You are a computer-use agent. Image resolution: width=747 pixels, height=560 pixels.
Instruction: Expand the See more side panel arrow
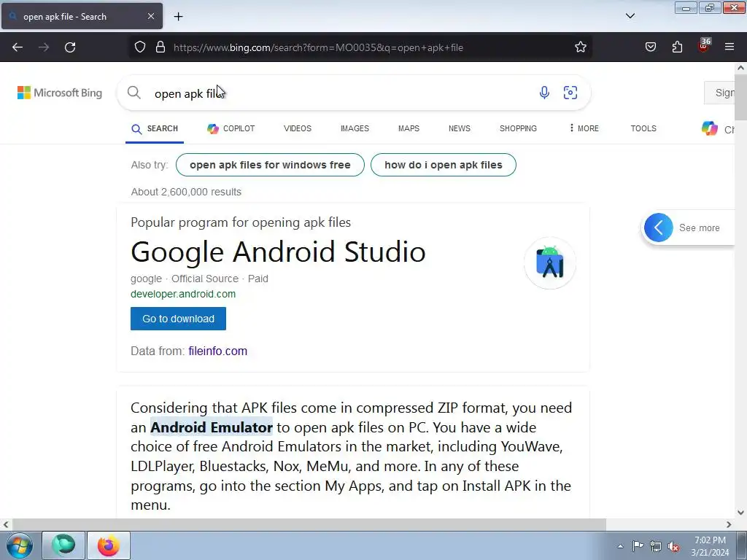pos(659,227)
